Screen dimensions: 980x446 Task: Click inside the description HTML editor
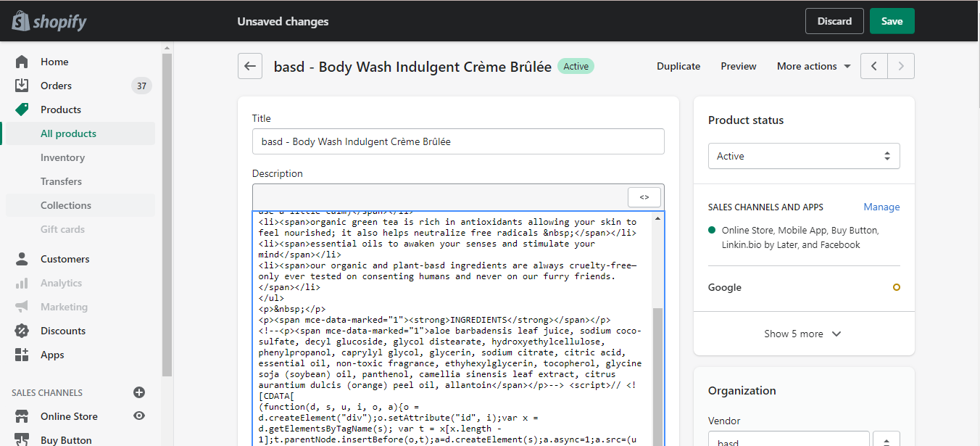pyautogui.click(x=452, y=329)
